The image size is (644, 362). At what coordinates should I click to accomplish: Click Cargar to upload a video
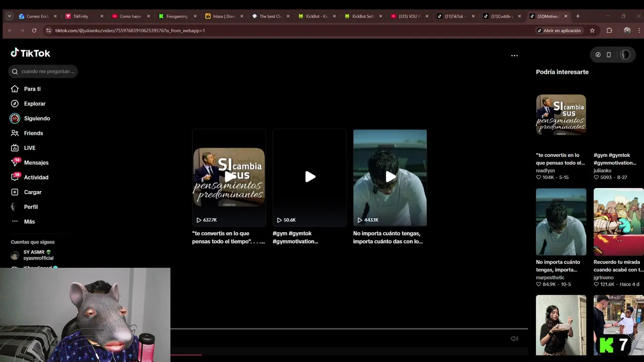click(33, 192)
